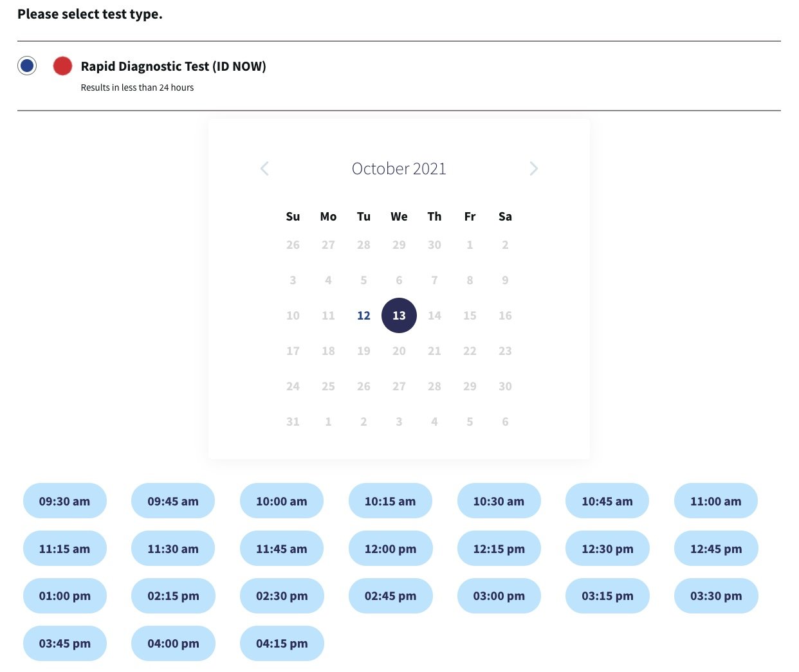Click the red dot icon beside Rapid Diagnostic Test
The height and width of the screenshot is (672, 799).
coord(62,66)
